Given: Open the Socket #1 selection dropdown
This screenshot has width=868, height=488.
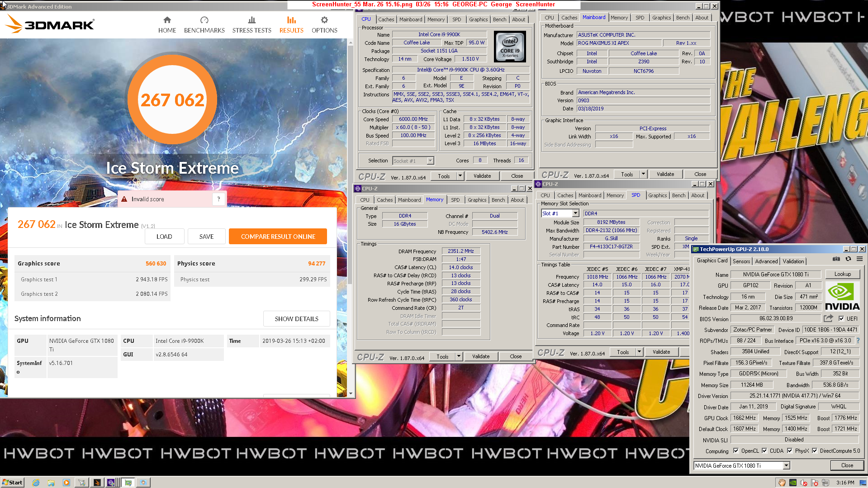Looking at the screenshot, I should point(431,161).
